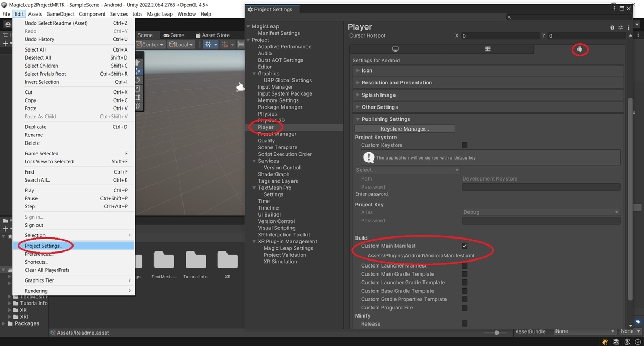Enable Custom Main Gradle Template checkbox
The image size is (644, 346).
(465, 274)
